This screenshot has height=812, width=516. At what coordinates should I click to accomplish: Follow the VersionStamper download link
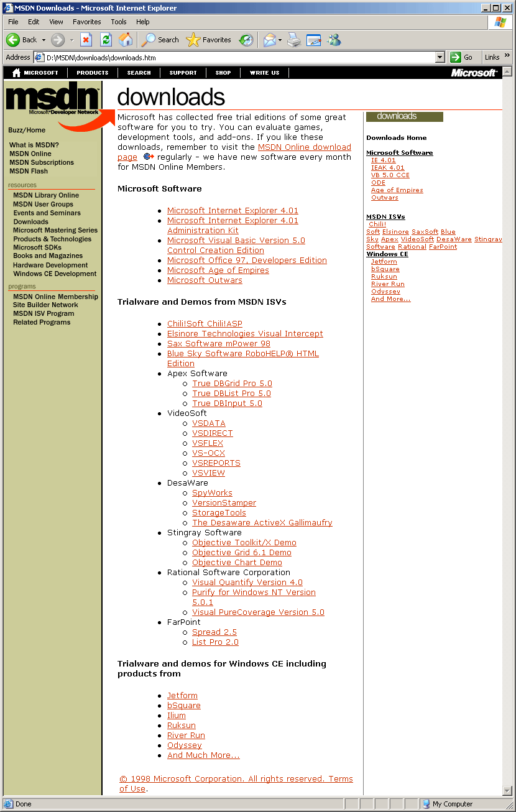(x=224, y=503)
